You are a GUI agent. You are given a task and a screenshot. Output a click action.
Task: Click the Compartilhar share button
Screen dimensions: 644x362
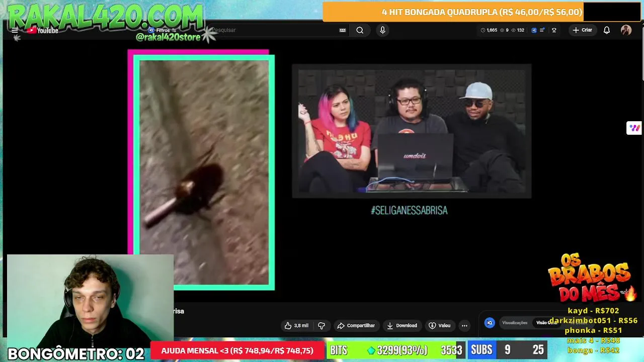click(x=356, y=326)
